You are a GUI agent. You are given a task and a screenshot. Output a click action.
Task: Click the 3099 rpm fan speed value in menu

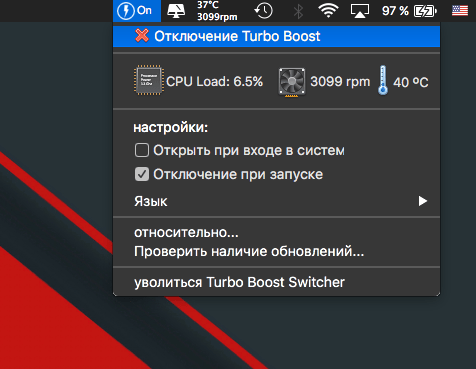click(340, 81)
